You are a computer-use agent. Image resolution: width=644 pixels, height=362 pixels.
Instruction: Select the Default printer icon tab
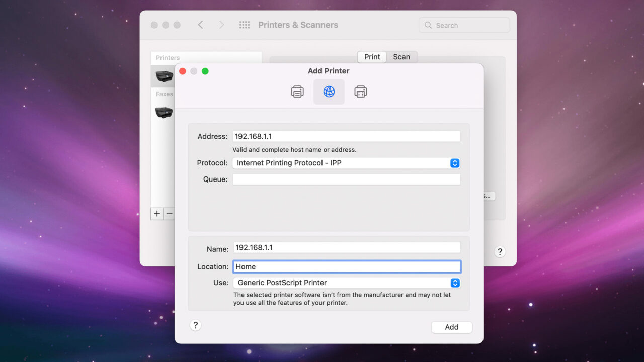[x=297, y=92]
